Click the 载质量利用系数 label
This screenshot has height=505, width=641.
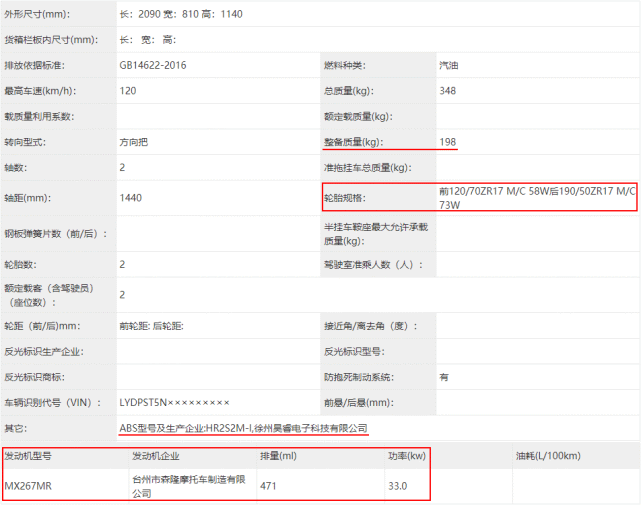39,117
